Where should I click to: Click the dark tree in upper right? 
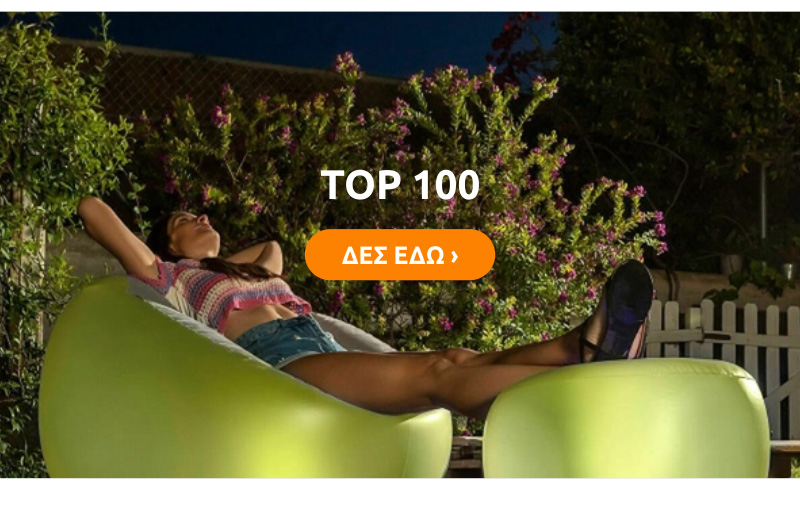(679, 128)
